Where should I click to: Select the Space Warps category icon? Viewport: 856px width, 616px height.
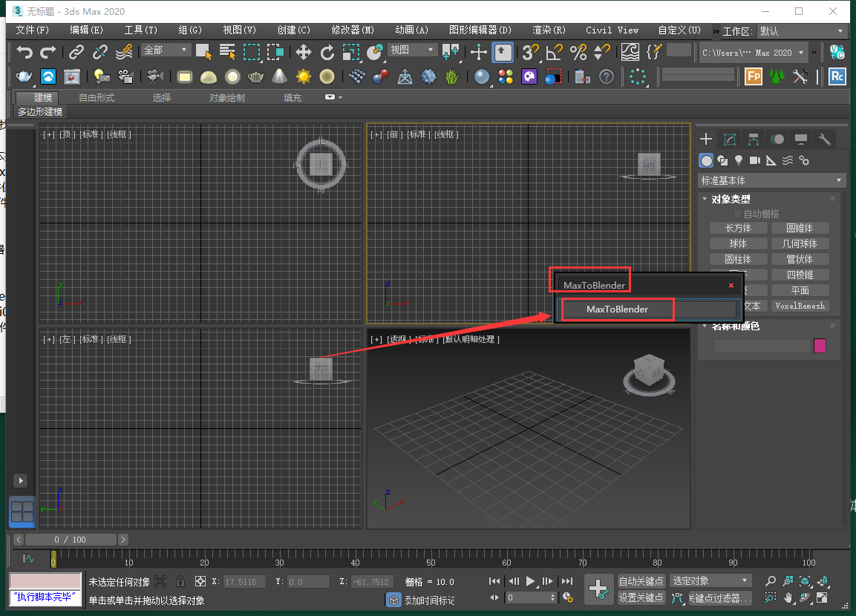[x=787, y=160]
